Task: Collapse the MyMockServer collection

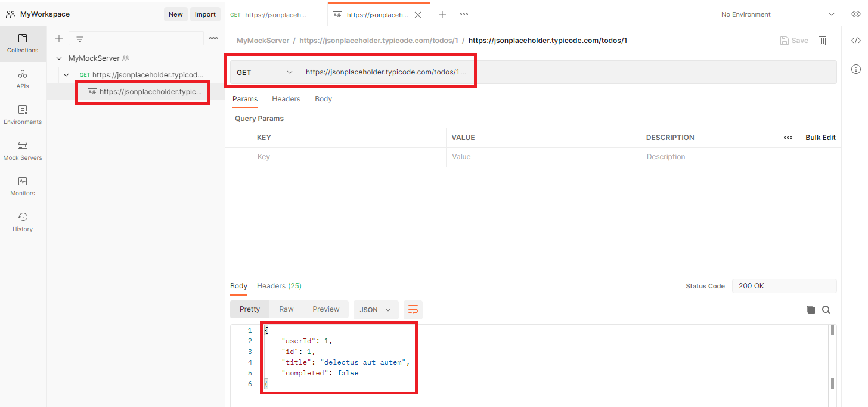Action: click(x=59, y=58)
